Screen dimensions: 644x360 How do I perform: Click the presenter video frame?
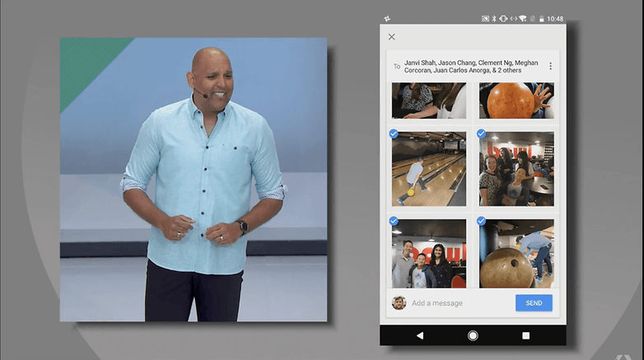[194, 180]
